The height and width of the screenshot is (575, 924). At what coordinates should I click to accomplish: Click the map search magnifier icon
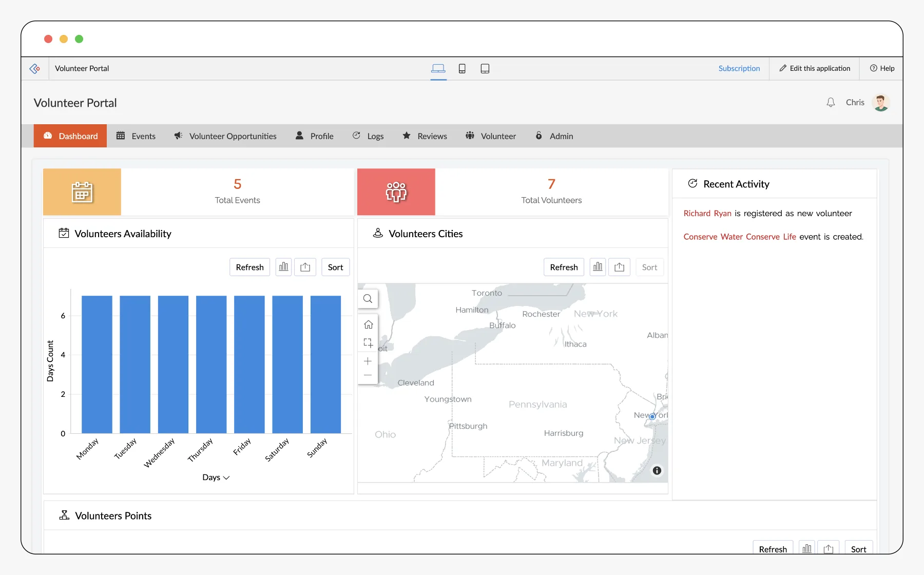pos(368,299)
